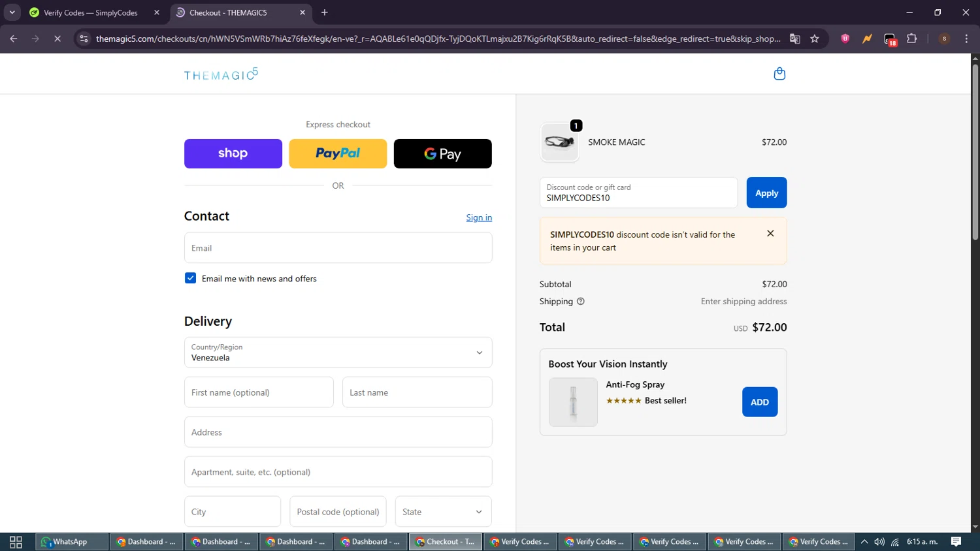The width and height of the screenshot is (980, 551).
Task: Click the Address field
Action: tap(338, 432)
